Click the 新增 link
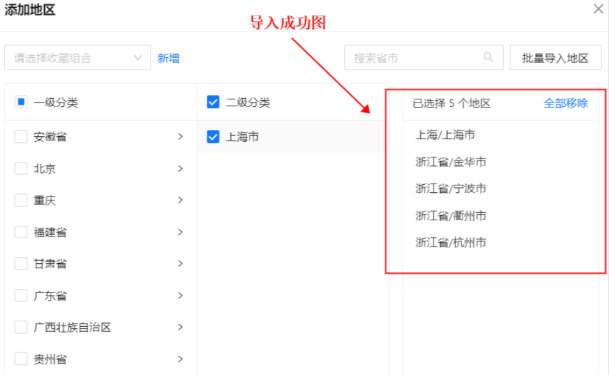Screen dimensions: 609x375 168,58
